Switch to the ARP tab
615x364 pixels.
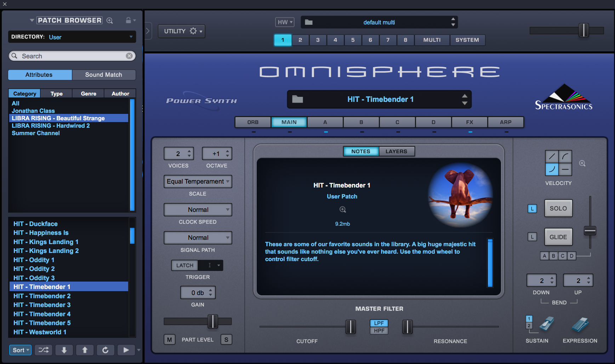(506, 122)
